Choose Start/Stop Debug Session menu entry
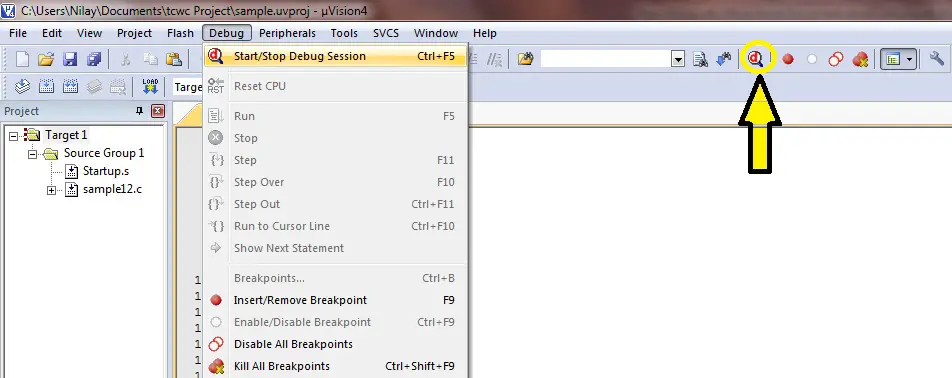This screenshot has height=378, width=952. (x=335, y=56)
